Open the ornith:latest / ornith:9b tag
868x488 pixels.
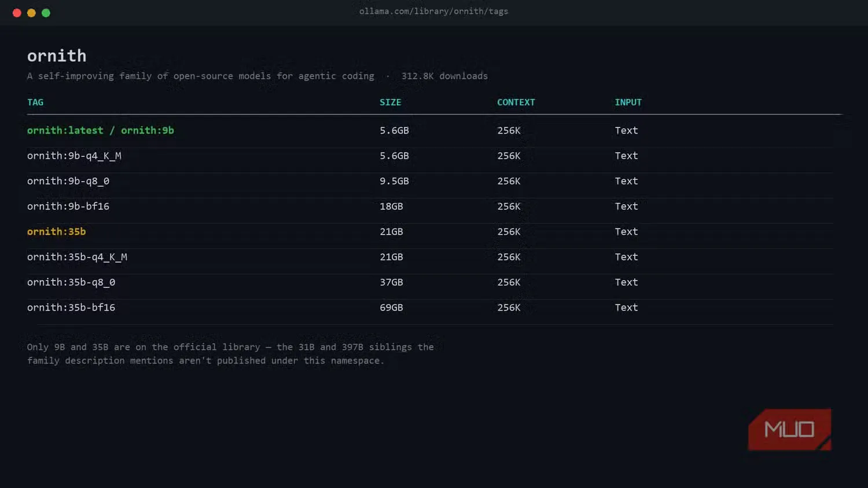pos(101,130)
